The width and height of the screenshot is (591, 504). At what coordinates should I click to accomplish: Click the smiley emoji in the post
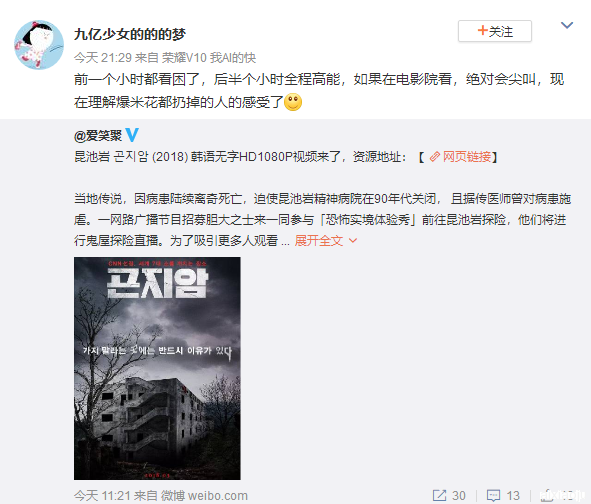(293, 102)
